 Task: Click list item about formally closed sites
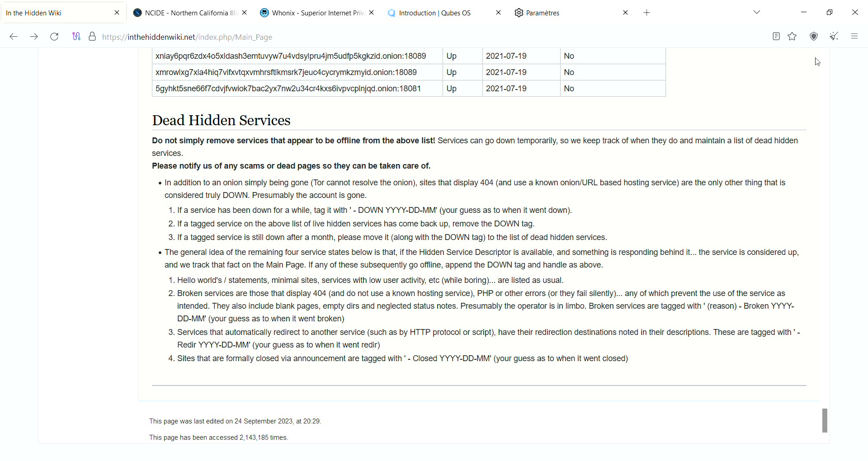(x=403, y=358)
